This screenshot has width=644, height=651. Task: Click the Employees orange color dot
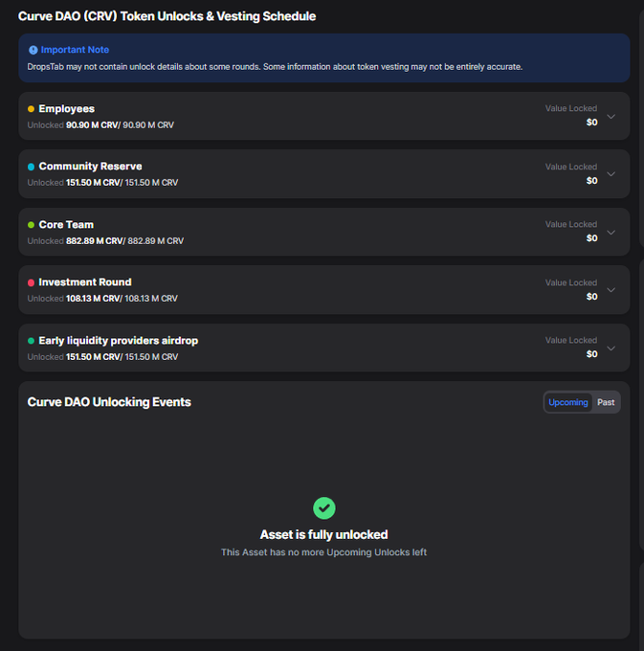[31, 109]
